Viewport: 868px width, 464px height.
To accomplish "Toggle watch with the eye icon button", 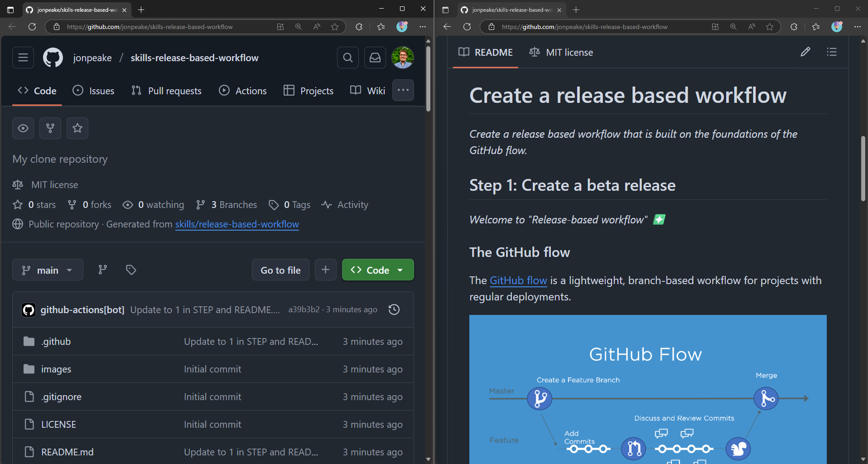I will [x=23, y=128].
